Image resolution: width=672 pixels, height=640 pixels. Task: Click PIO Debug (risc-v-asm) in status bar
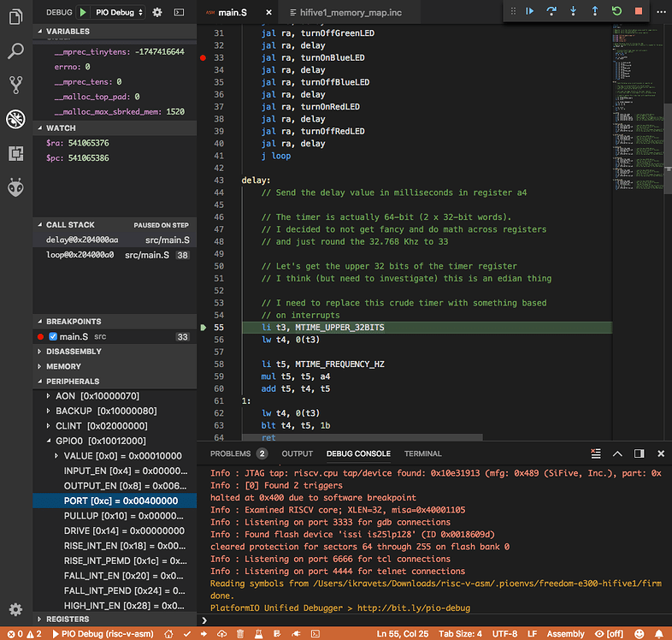pos(103,633)
